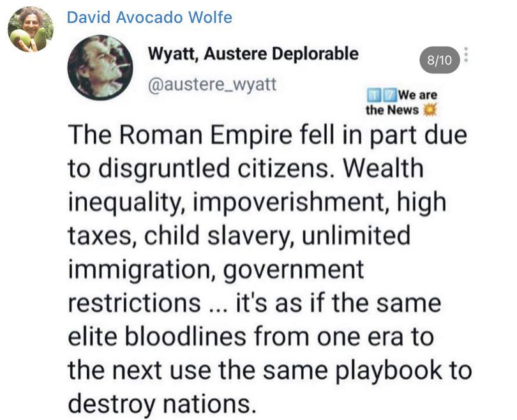Click the closing 'destroy nations.' text
This screenshot has width=517, height=420.
point(162,404)
